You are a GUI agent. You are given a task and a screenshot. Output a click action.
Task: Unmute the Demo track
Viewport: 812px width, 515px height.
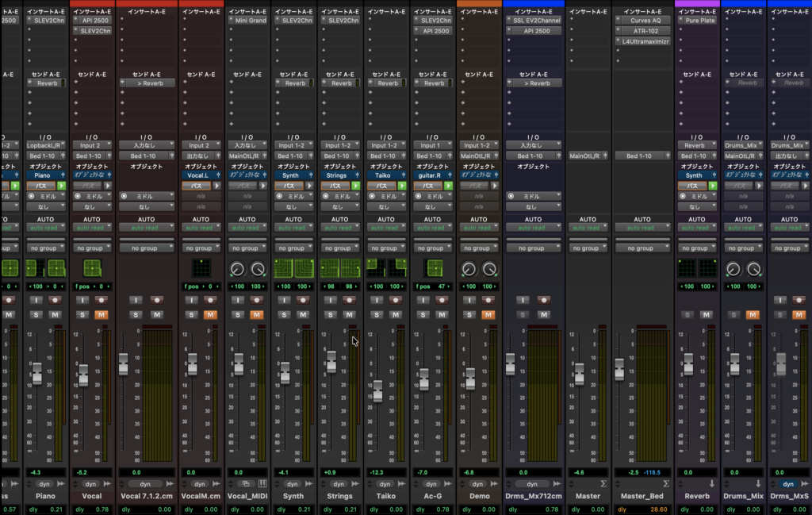pyautogui.click(x=489, y=315)
